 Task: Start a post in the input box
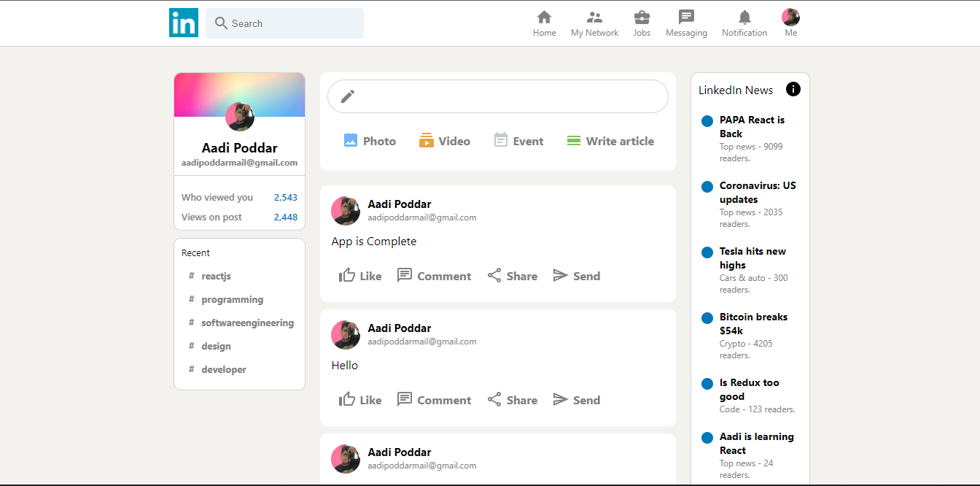(x=498, y=96)
